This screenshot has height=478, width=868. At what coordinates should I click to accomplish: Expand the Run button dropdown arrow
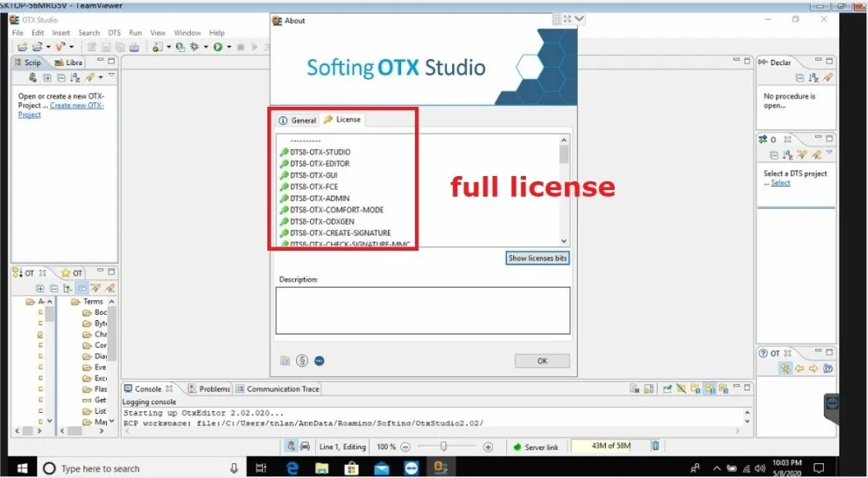229,47
